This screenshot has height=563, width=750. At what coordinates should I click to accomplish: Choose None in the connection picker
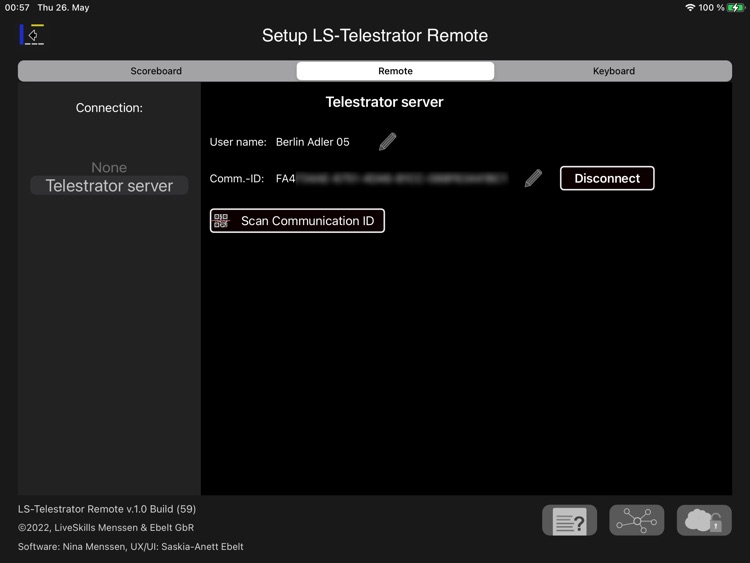tap(109, 167)
